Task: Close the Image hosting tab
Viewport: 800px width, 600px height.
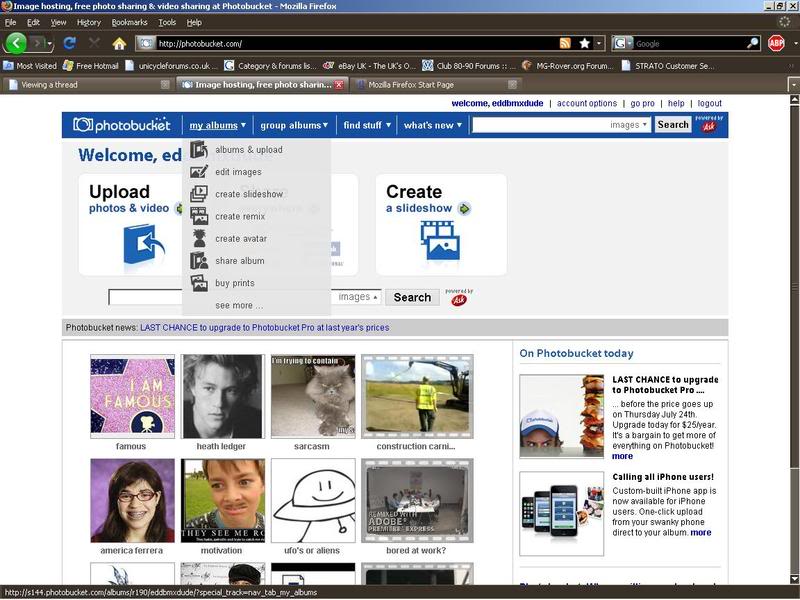Action: pos(339,85)
